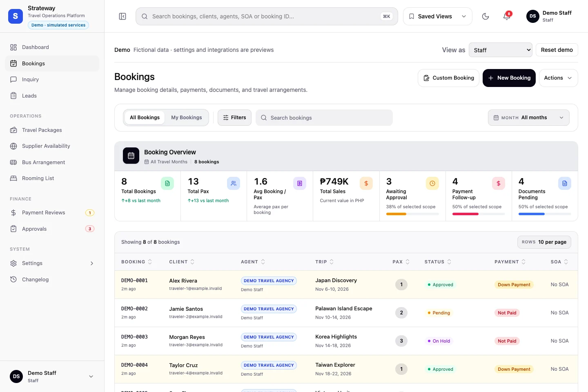Click the Documents Pending file icon
This screenshot has height=392, width=588.
point(565,183)
